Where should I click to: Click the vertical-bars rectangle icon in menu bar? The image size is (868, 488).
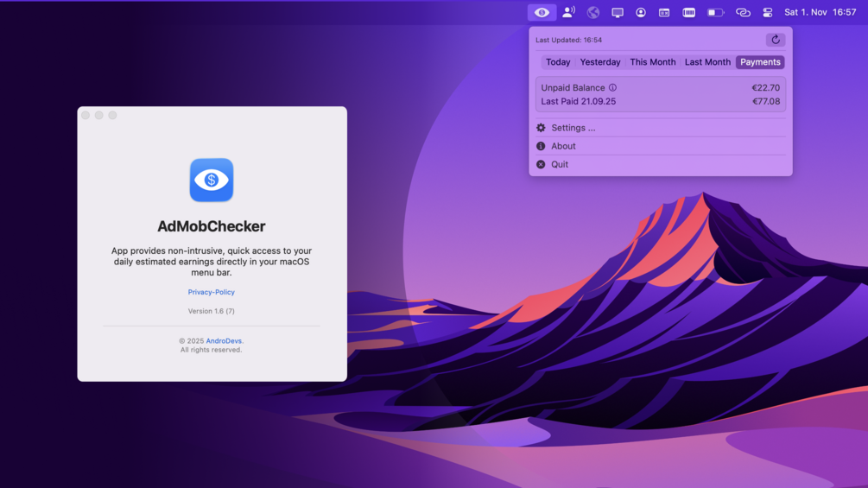point(688,12)
